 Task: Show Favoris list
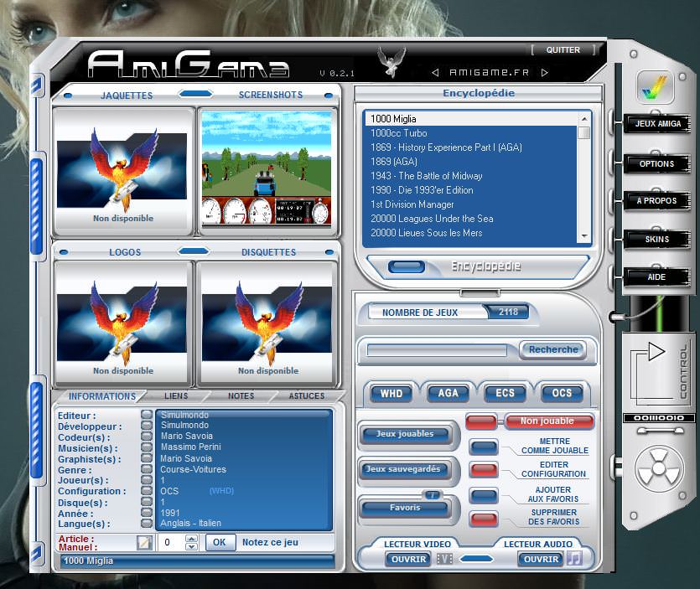click(404, 508)
